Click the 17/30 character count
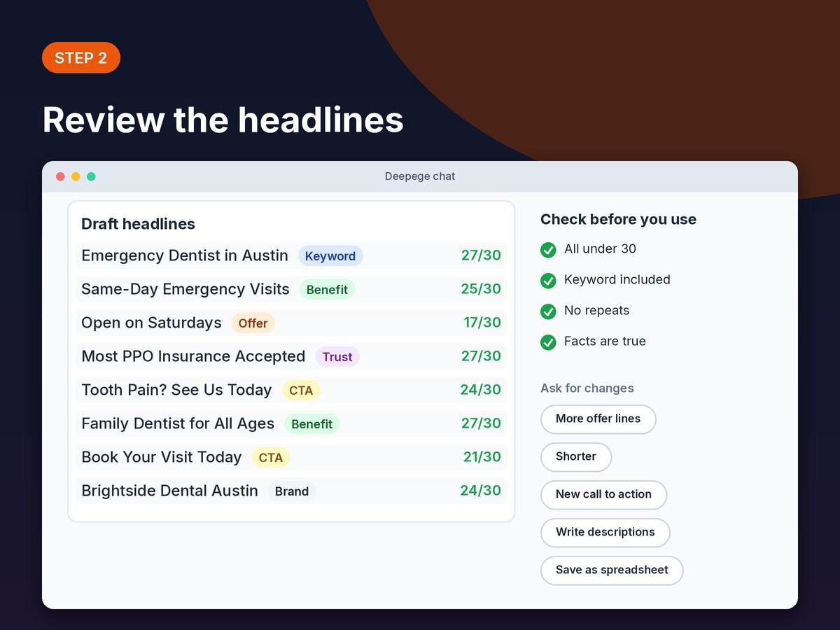This screenshot has width=840, height=630. pyautogui.click(x=482, y=323)
